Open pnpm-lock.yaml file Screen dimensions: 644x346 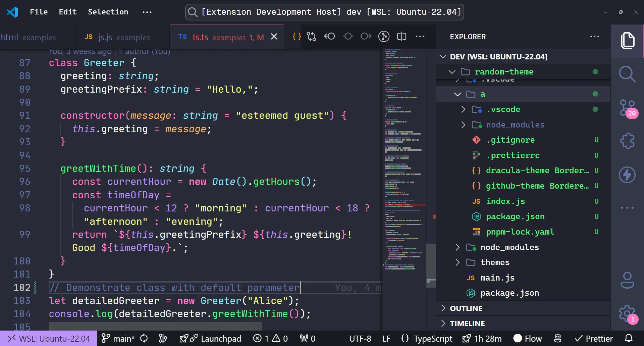pyautogui.click(x=523, y=232)
